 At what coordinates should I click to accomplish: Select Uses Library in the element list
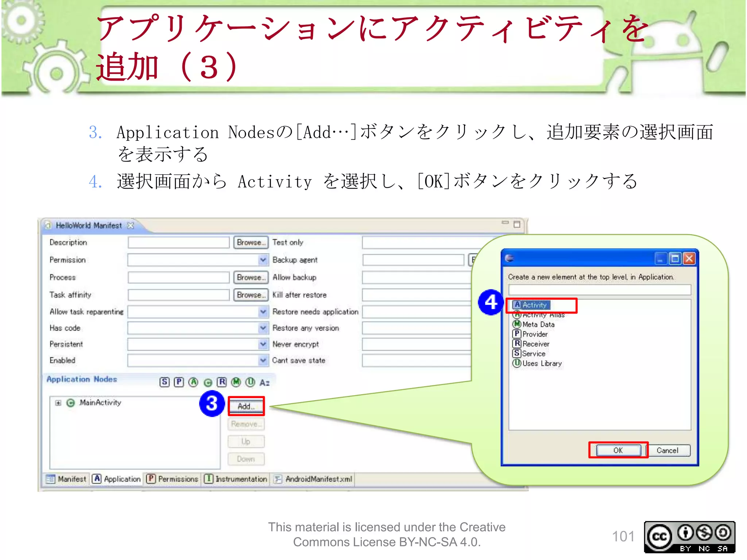[537, 363]
